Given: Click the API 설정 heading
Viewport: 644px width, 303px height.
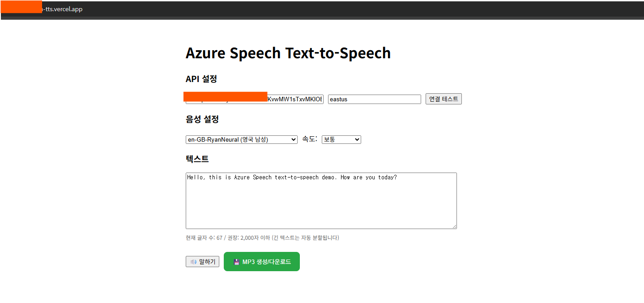Looking at the screenshot, I should coord(201,79).
